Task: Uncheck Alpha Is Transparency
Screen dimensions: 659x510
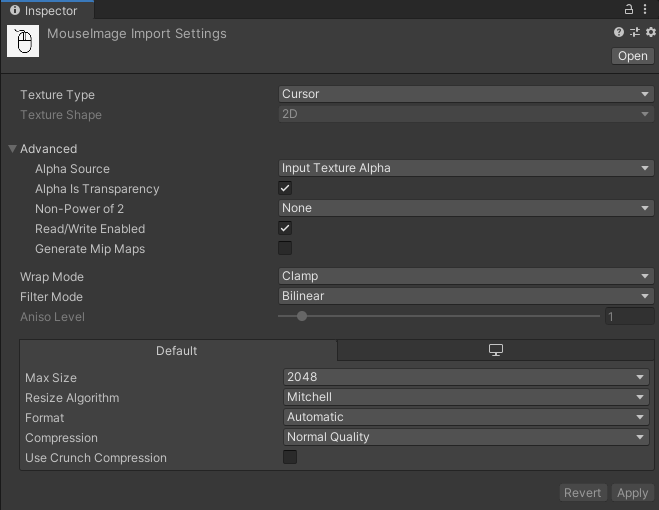Action: pyautogui.click(x=285, y=188)
